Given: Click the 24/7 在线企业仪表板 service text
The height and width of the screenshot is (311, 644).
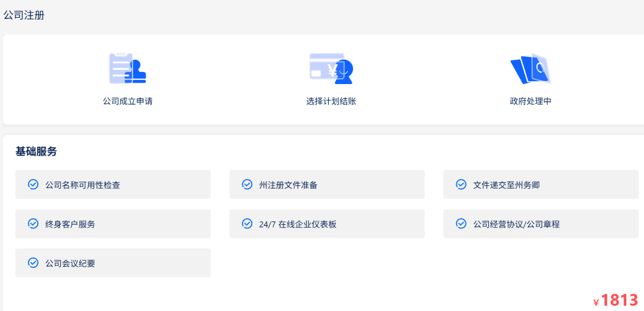Looking at the screenshot, I should click(x=298, y=224).
